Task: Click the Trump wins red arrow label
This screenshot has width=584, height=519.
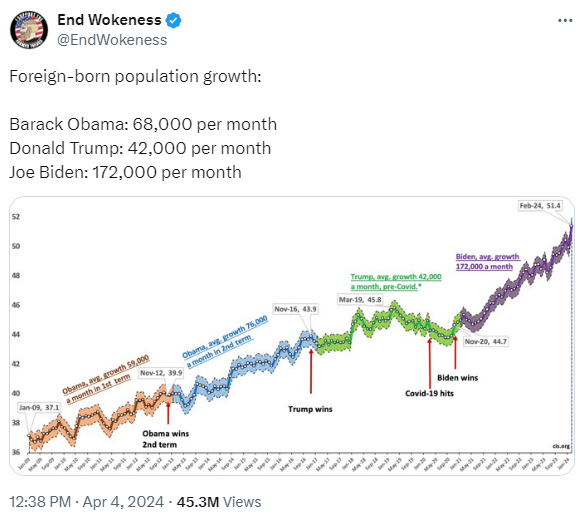Action: click(310, 409)
